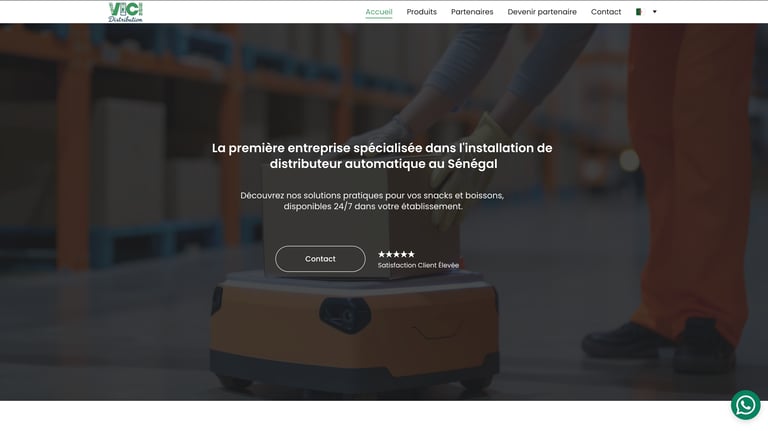Click the orange warehouse robot image
The width and height of the screenshot is (768, 431).
pos(354,331)
